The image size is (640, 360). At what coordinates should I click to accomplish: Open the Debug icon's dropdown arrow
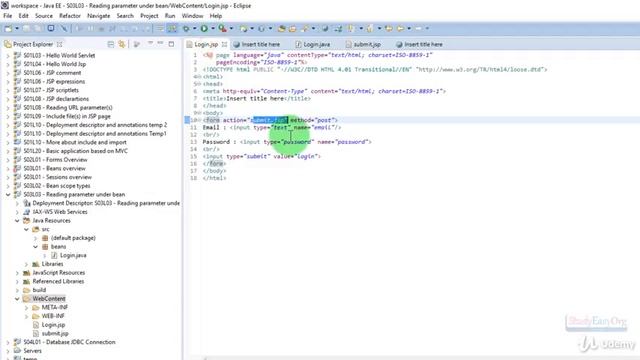[194, 29]
